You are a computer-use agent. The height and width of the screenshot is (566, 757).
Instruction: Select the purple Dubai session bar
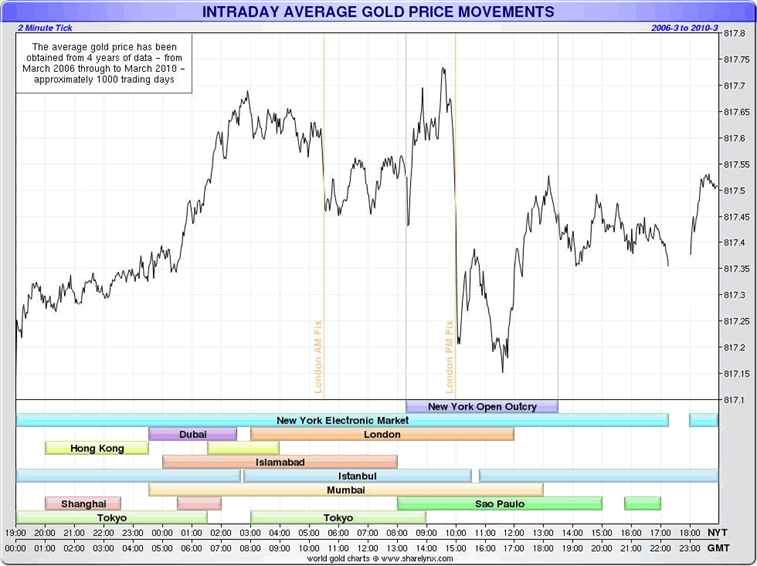tap(193, 434)
